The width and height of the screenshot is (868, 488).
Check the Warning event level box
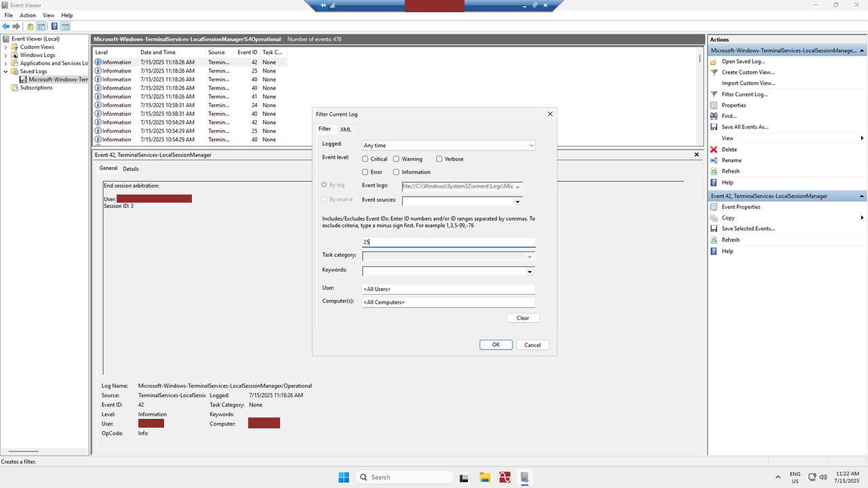tap(397, 159)
